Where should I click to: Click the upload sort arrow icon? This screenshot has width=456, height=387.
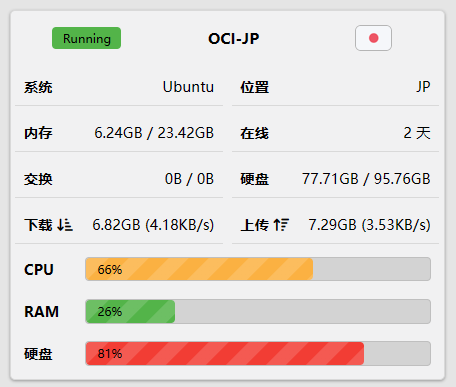281,225
